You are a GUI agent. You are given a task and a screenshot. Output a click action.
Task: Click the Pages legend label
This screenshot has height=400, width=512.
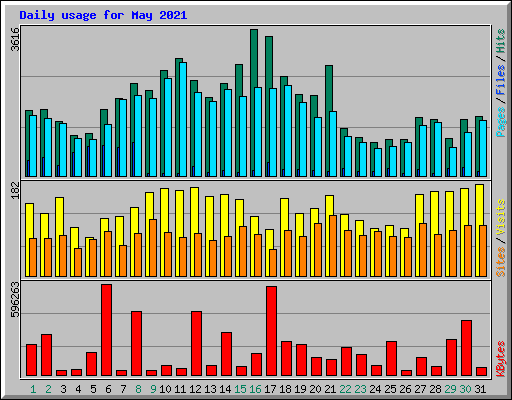pyautogui.click(x=501, y=122)
